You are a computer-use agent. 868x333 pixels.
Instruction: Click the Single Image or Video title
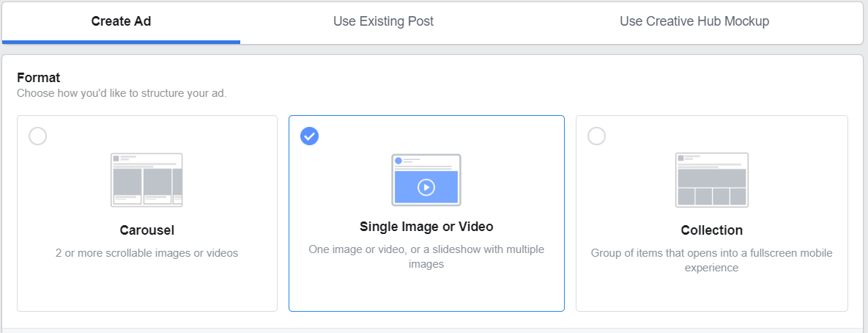click(x=426, y=227)
